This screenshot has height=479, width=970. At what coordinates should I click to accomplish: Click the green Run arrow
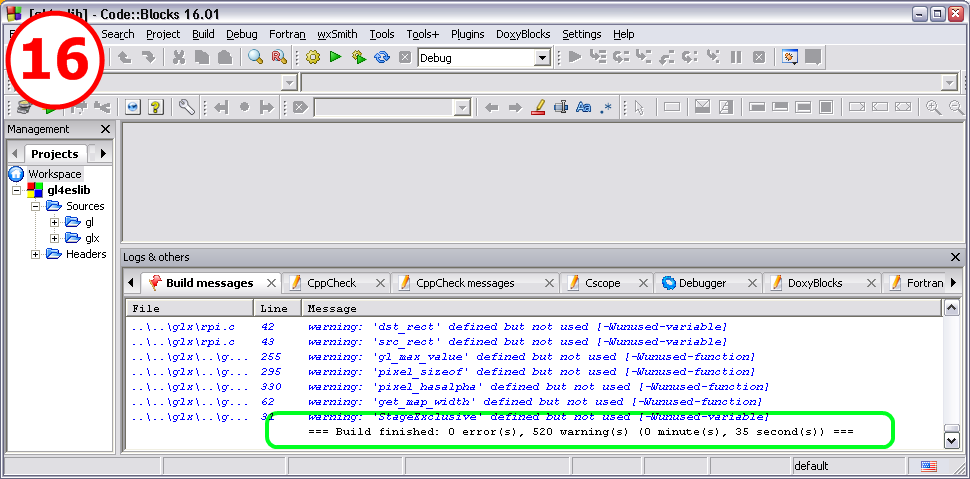pos(335,58)
